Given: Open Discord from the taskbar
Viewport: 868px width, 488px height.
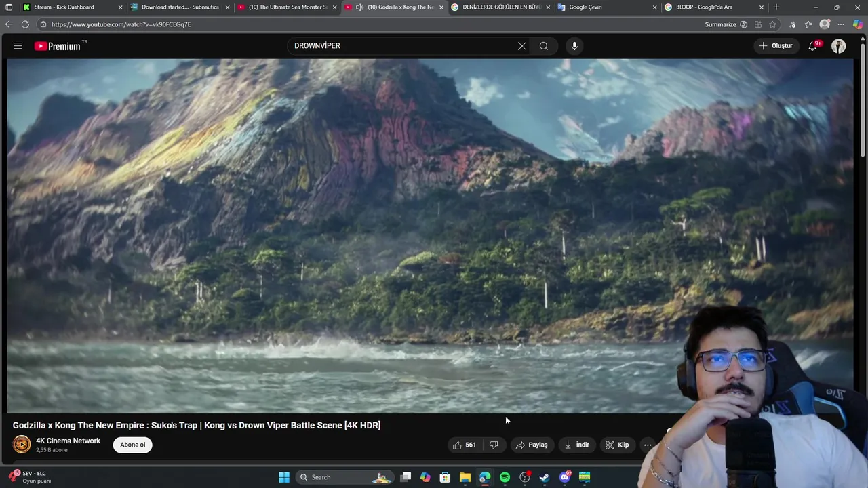Looking at the screenshot, I should pos(565,477).
